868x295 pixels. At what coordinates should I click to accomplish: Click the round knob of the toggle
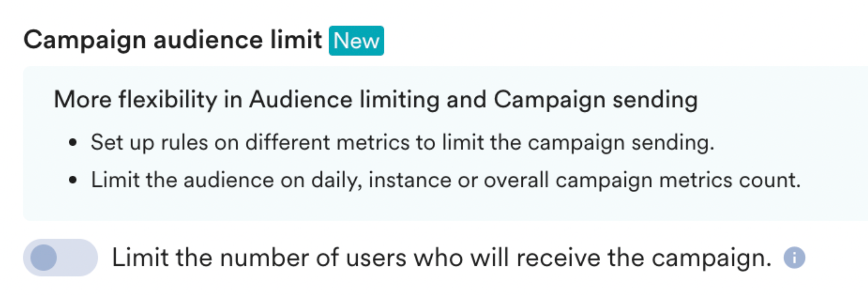[x=44, y=257]
